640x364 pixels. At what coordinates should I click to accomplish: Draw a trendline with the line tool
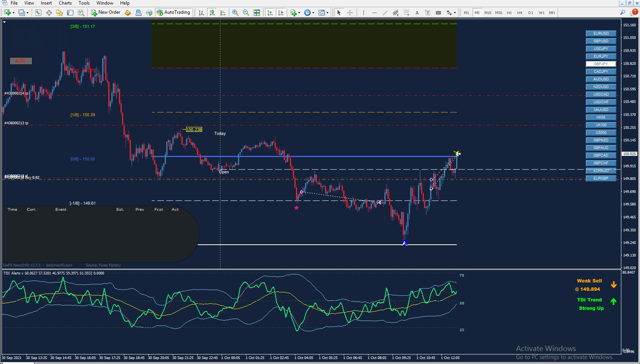(385, 13)
